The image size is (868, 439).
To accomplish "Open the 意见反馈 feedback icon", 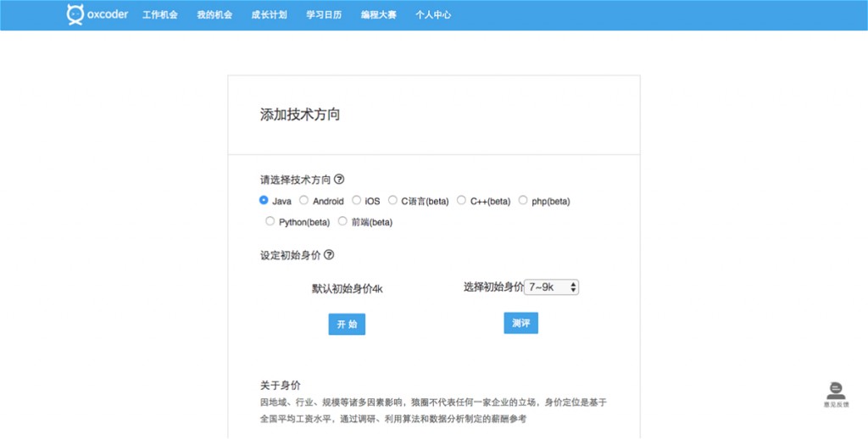I will [835, 392].
